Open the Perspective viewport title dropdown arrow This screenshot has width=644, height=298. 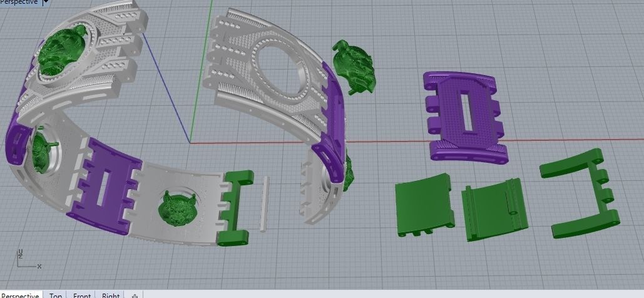(46, 2)
